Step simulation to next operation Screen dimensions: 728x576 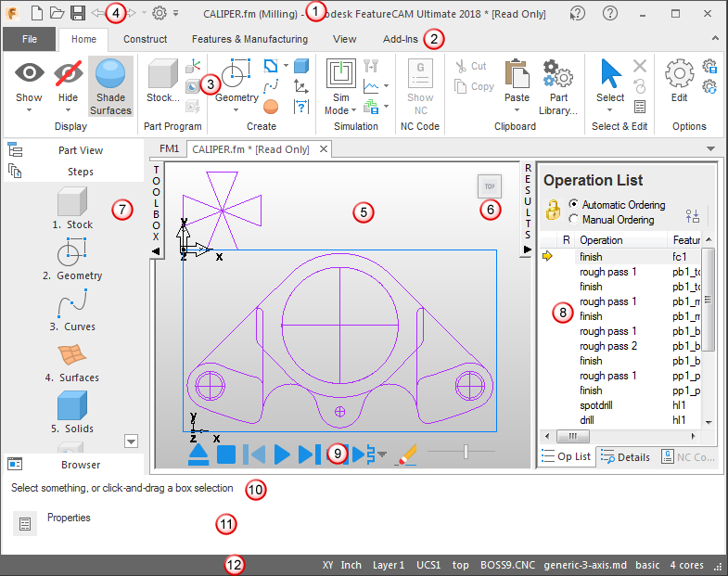click(x=309, y=454)
